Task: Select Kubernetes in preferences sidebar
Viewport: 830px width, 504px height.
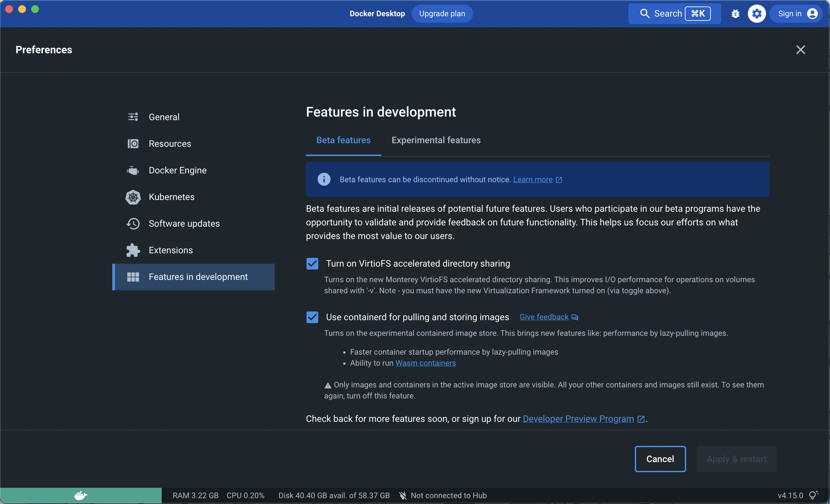Action: click(193, 197)
